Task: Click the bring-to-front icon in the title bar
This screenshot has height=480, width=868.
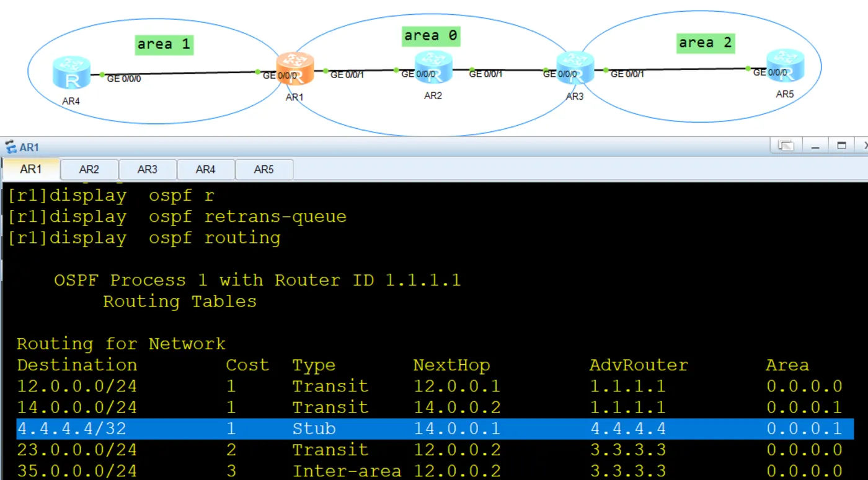Action: click(x=785, y=144)
